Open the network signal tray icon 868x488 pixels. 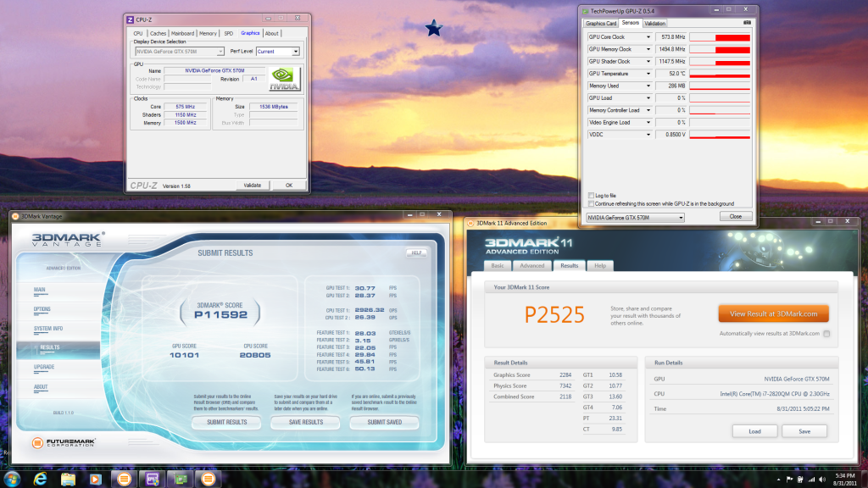pyautogui.click(x=811, y=480)
